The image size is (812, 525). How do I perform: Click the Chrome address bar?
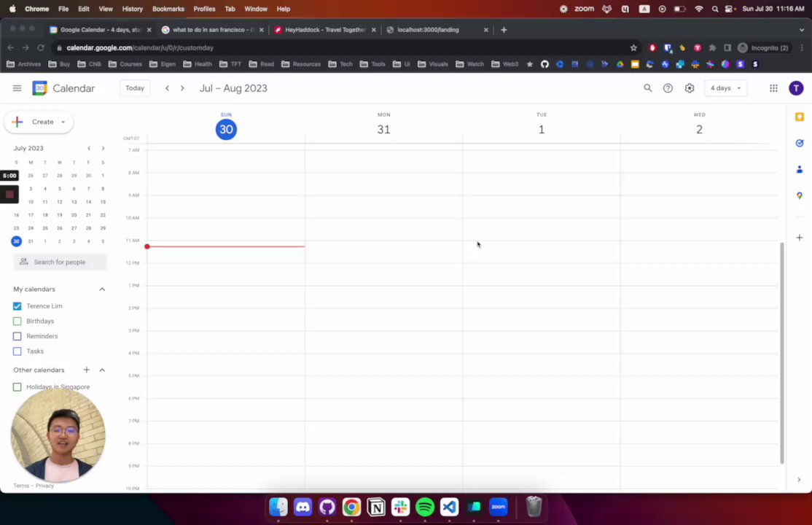[x=342, y=47]
